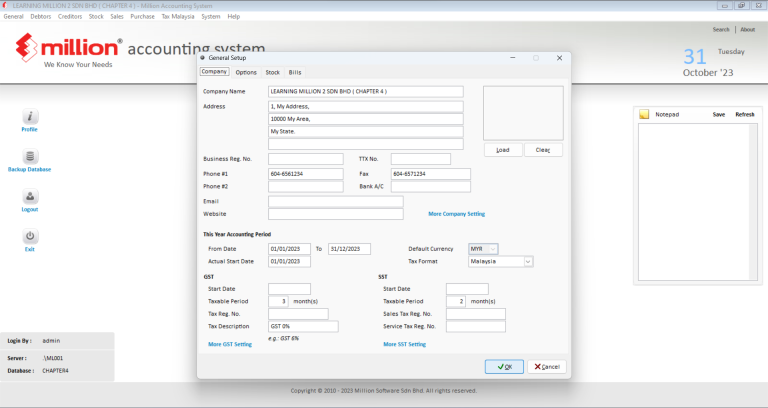This screenshot has width=768, height=408.
Task: Click the Email field
Action: point(336,201)
